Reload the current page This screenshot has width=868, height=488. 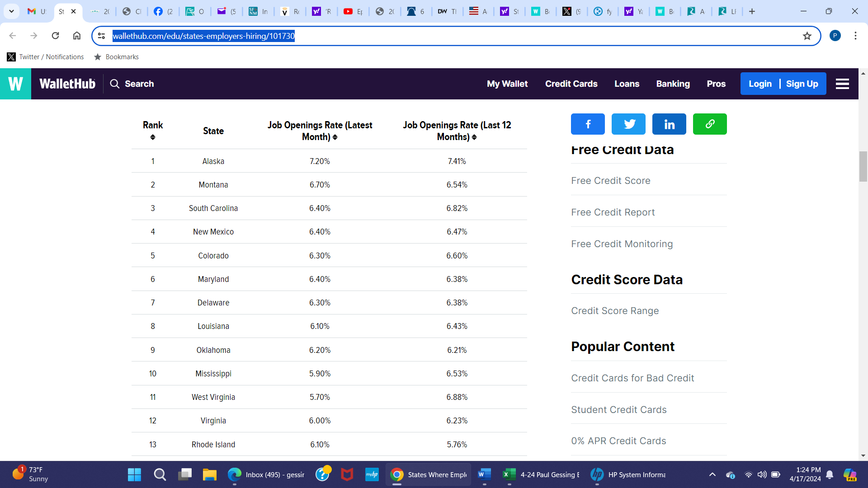pos(55,36)
